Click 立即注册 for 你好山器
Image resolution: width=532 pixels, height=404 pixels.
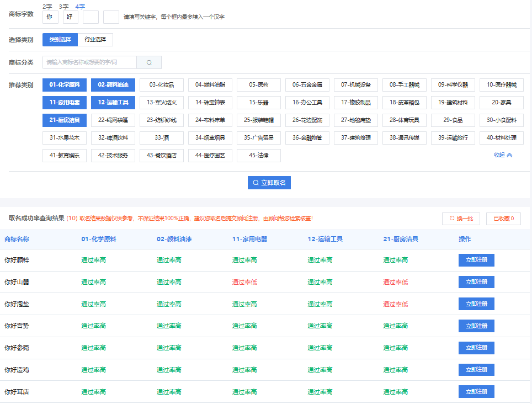476,282
